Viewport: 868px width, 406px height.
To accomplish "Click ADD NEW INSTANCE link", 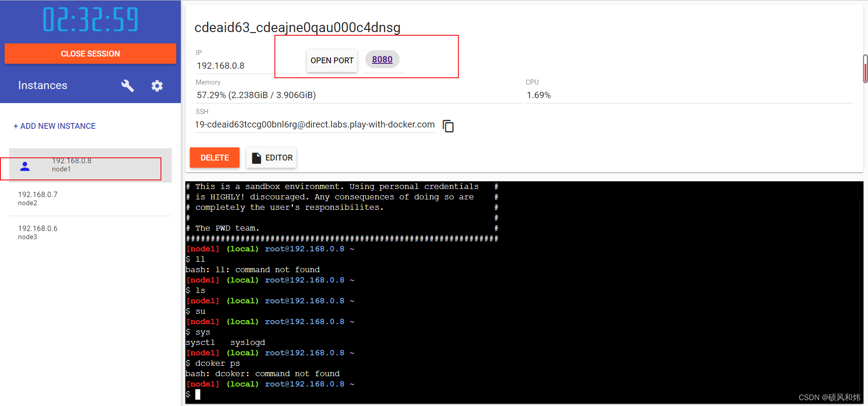I will (54, 126).
